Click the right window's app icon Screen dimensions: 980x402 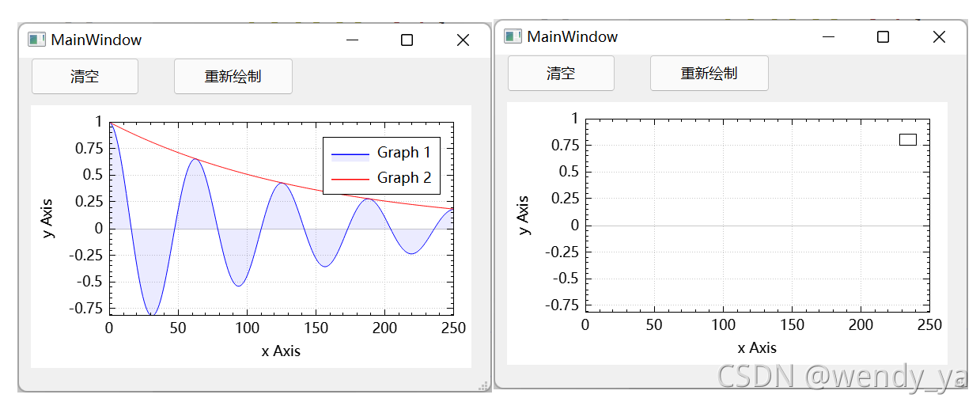pyautogui.click(x=513, y=36)
